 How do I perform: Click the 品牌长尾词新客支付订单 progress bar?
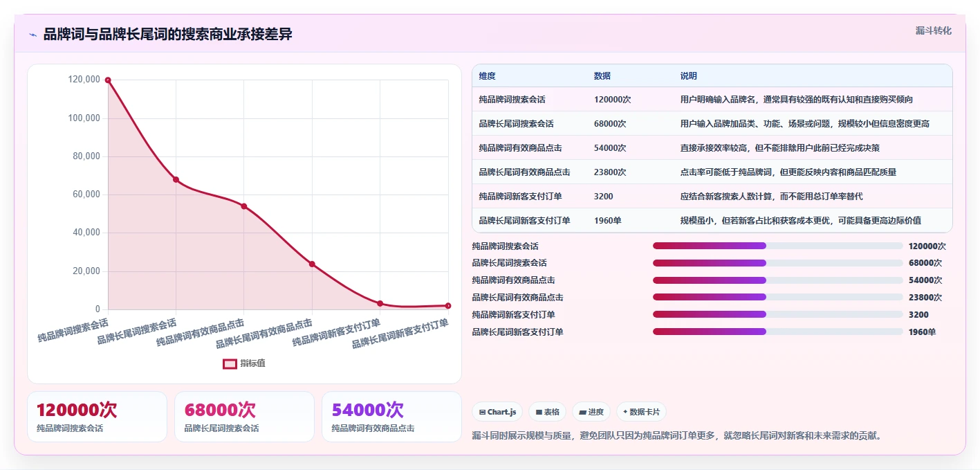(x=778, y=332)
